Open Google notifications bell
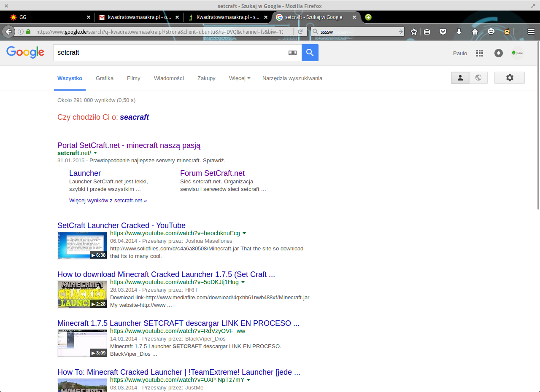 [x=498, y=53]
